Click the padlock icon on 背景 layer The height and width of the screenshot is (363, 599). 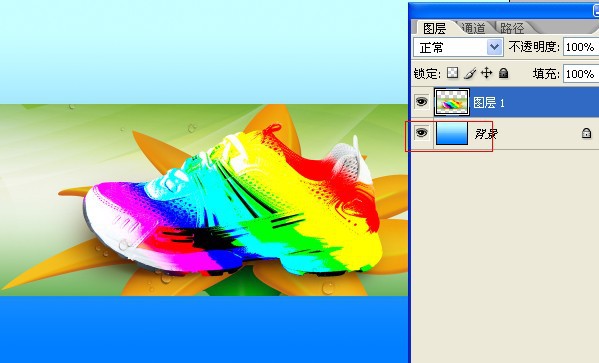(586, 133)
